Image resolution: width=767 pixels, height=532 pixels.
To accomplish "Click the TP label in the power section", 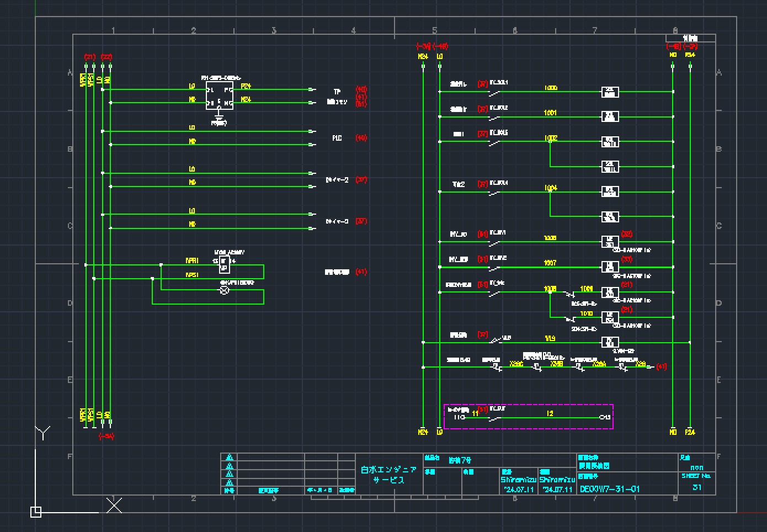I will pos(337,92).
